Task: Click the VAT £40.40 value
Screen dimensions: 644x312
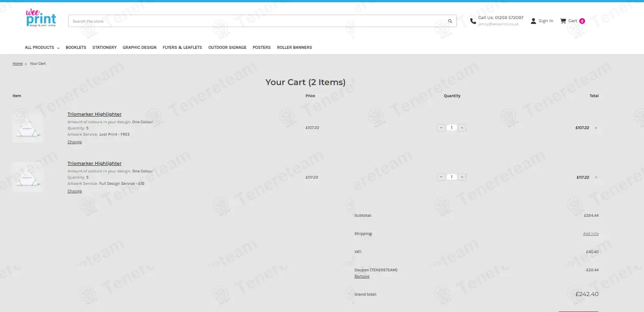Action: coord(592,252)
